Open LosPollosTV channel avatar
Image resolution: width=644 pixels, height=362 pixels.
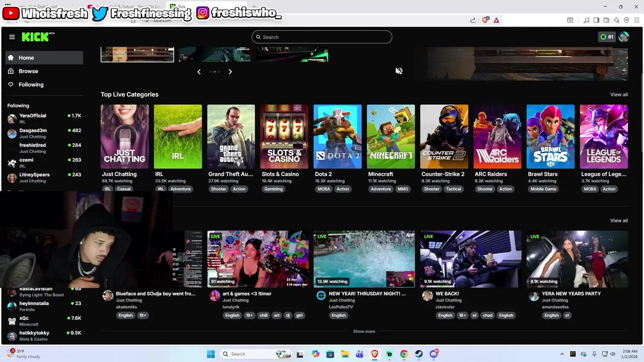coord(321,296)
